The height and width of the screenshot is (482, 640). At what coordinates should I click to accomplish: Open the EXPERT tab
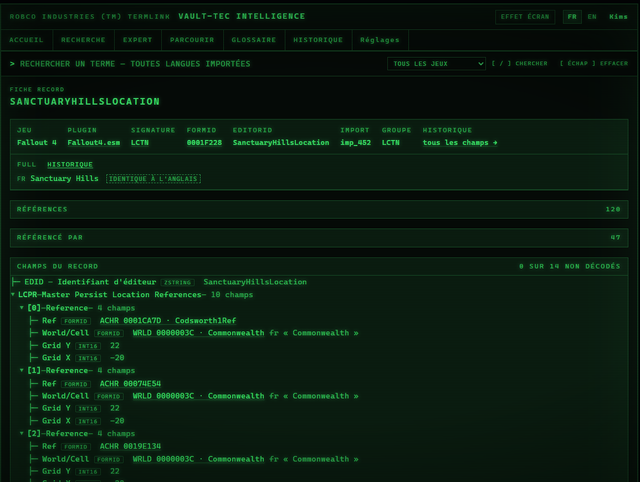138,40
